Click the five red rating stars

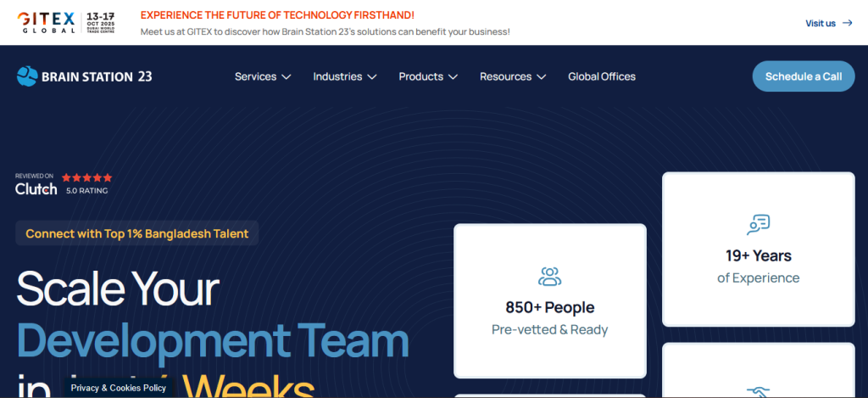[87, 177]
